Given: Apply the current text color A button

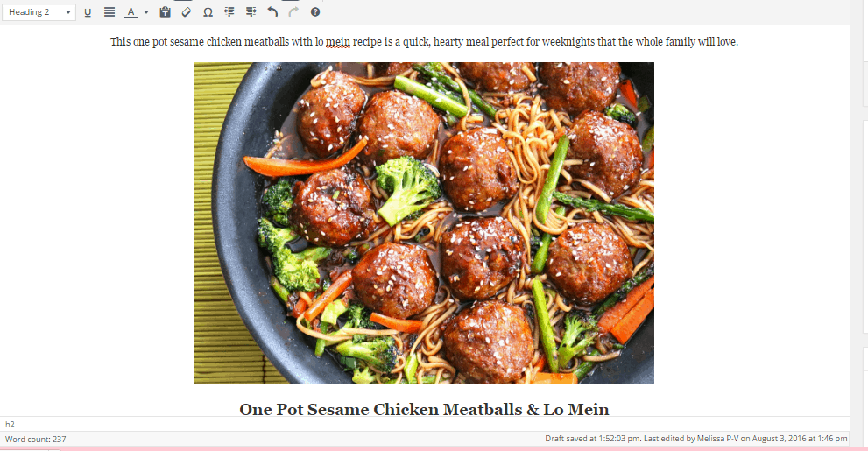Looking at the screenshot, I should (131, 12).
